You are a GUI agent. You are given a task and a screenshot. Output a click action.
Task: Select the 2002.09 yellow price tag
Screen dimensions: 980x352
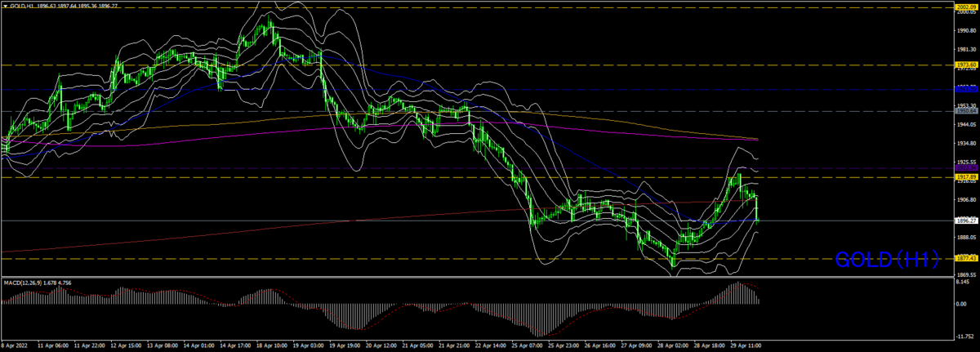967,6
